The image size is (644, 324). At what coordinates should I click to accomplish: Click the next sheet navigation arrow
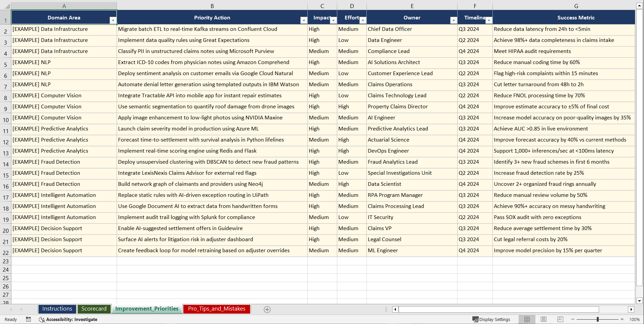21,309
